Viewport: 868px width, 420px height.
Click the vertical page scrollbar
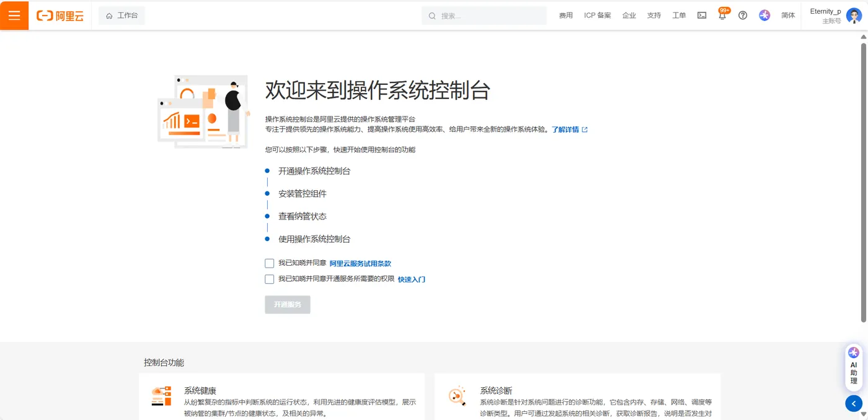pyautogui.click(x=864, y=182)
